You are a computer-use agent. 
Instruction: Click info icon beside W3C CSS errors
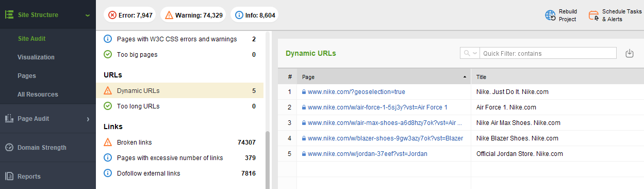click(x=108, y=39)
